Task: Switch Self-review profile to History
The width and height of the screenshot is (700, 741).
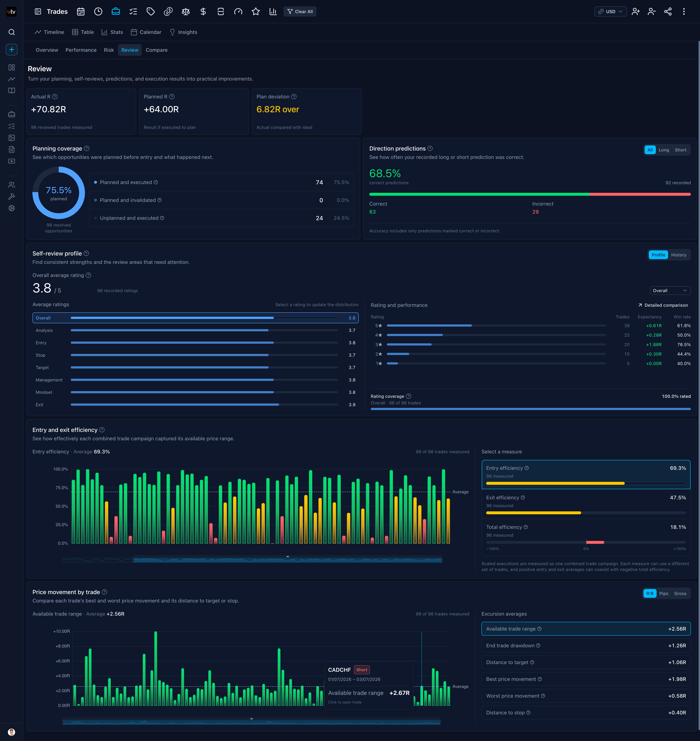Action: tap(679, 255)
